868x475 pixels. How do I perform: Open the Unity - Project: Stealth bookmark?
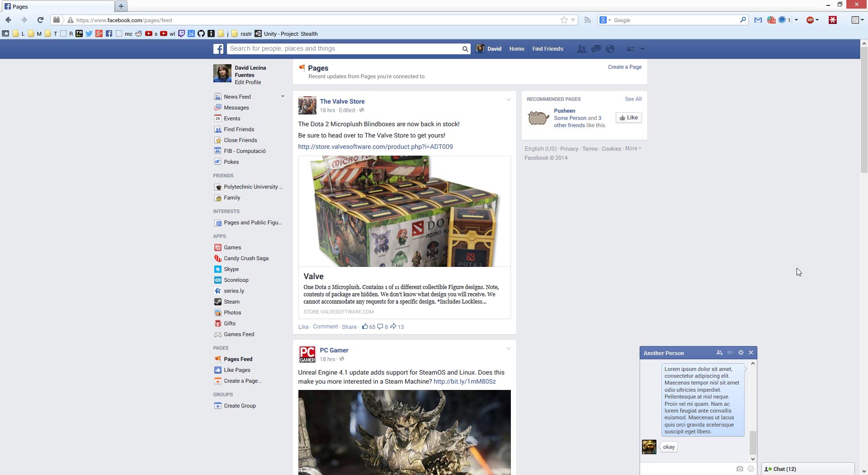(x=286, y=33)
